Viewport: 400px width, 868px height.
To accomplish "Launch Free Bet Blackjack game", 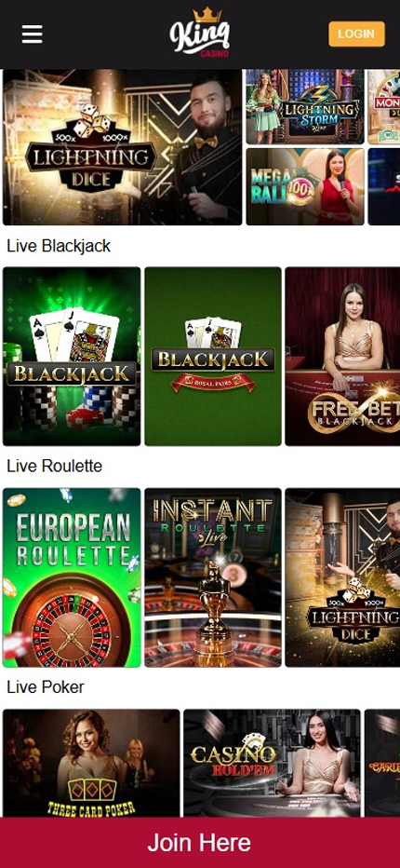I will [x=342, y=357].
